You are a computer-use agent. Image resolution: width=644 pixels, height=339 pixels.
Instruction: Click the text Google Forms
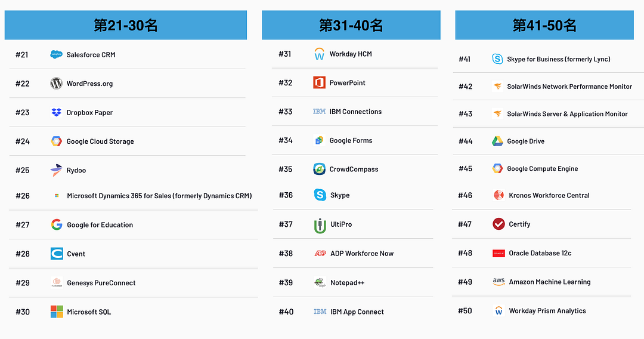(351, 140)
